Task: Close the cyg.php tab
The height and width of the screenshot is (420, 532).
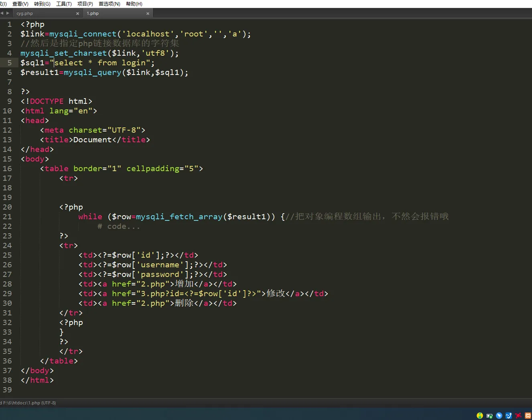Action: (77, 13)
